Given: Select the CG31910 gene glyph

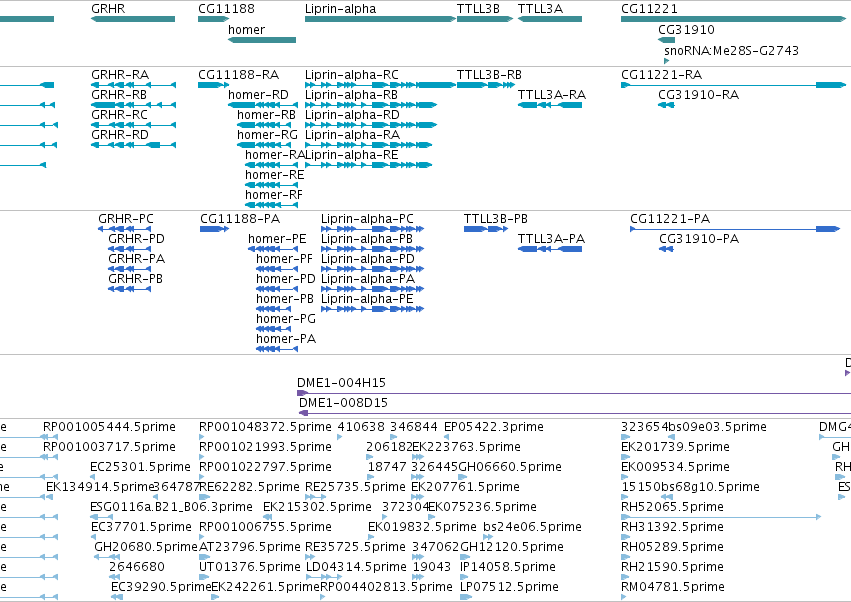Looking at the screenshot, I should [x=666, y=40].
